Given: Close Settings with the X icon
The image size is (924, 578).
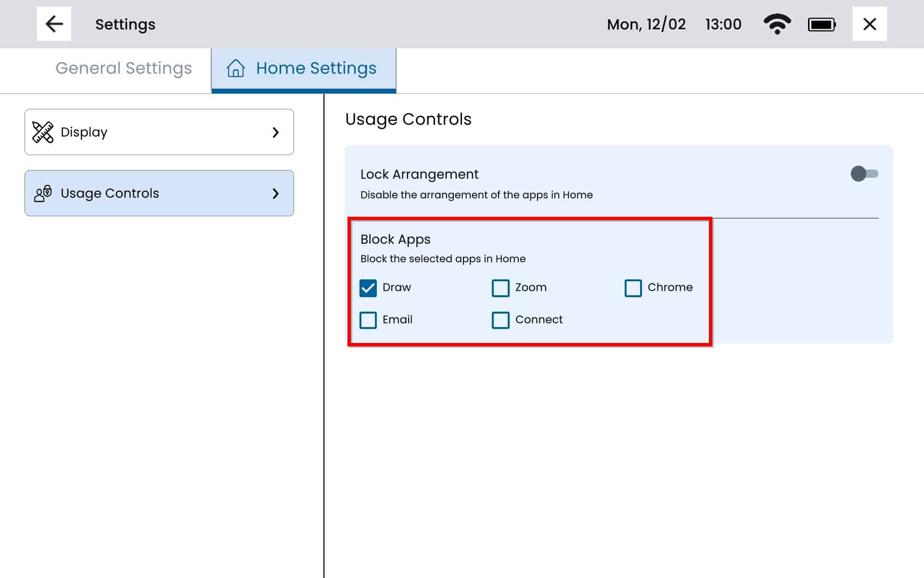Looking at the screenshot, I should 869,24.
